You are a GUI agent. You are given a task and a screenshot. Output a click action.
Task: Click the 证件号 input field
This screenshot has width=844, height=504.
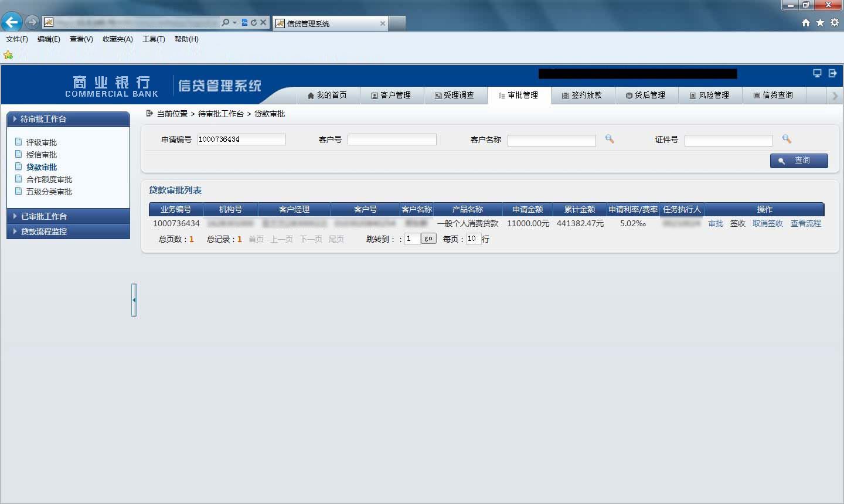click(729, 140)
